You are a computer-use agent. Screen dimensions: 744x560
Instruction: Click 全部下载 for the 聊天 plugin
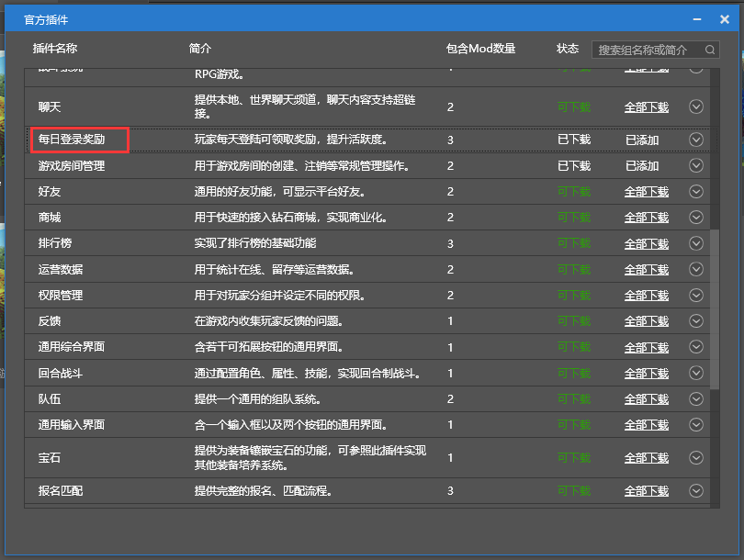tap(646, 107)
